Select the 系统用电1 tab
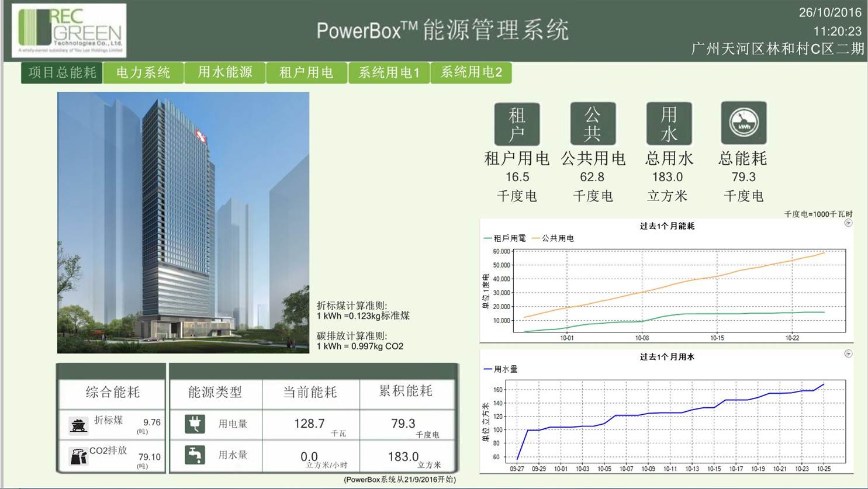 (x=389, y=73)
